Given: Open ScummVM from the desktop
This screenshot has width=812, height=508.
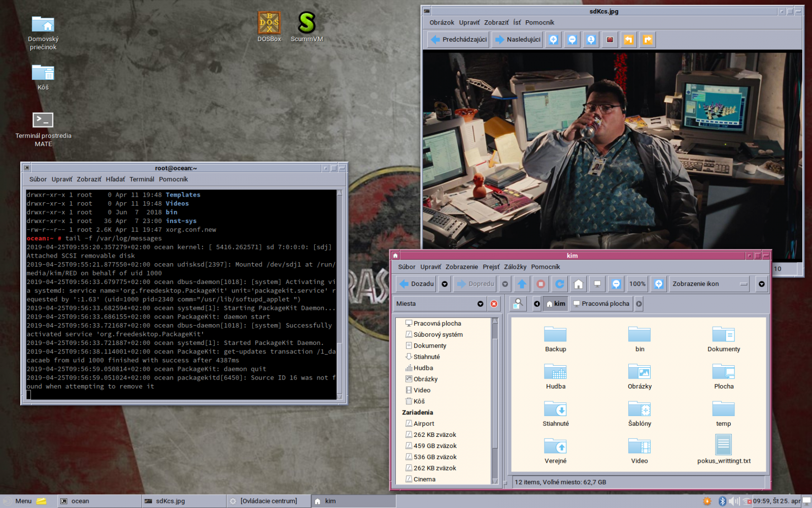Looking at the screenshot, I should (307, 23).
